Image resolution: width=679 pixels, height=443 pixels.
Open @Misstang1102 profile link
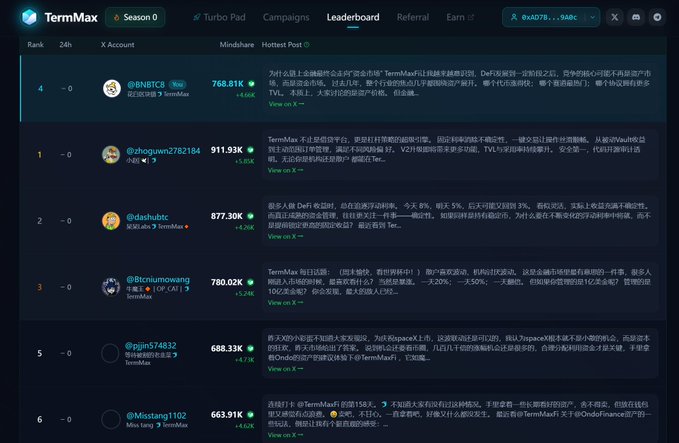(x=156, y=416)
